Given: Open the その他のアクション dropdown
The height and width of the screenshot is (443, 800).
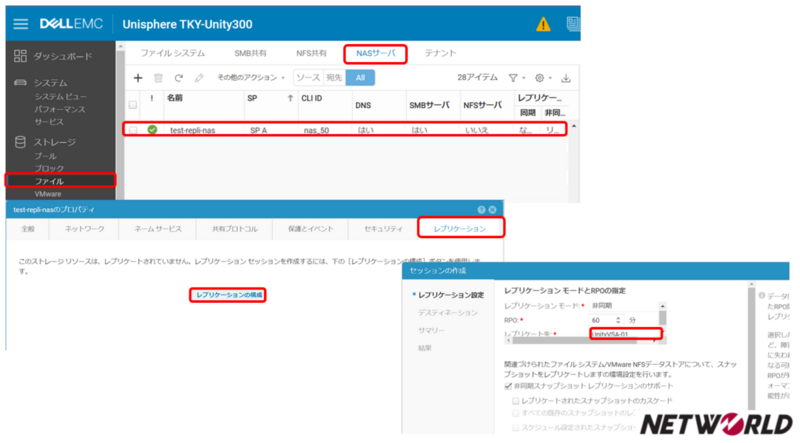Looking at the screenshot, I should 251,78.
